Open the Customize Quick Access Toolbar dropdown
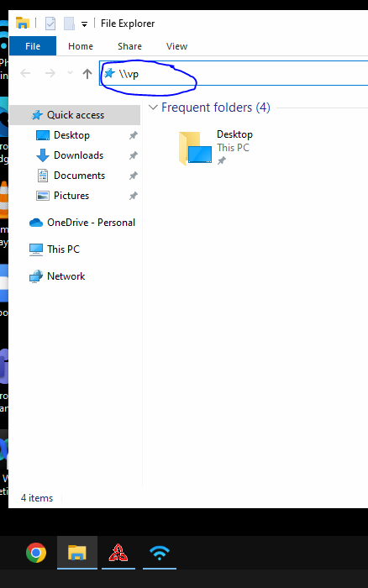This screenshot has height=588, width=368. tap(84, 24)
